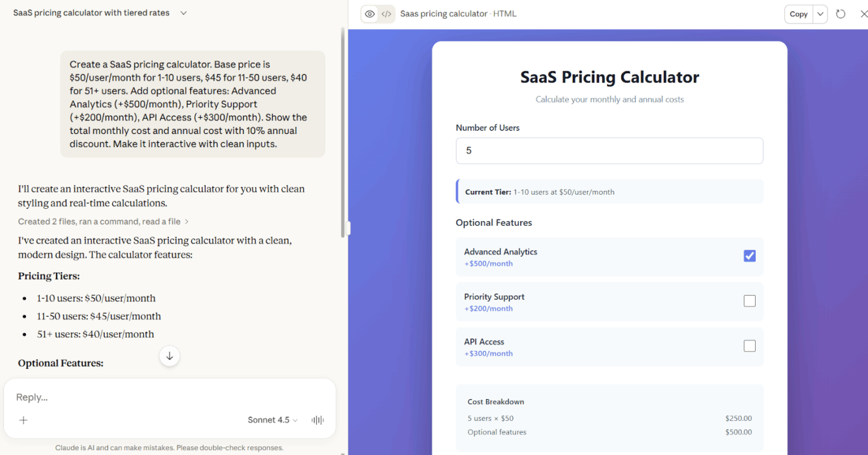The height and width of the screenshot is (455, 868).
Task: Click the Copy button
Action: (799, 14)
